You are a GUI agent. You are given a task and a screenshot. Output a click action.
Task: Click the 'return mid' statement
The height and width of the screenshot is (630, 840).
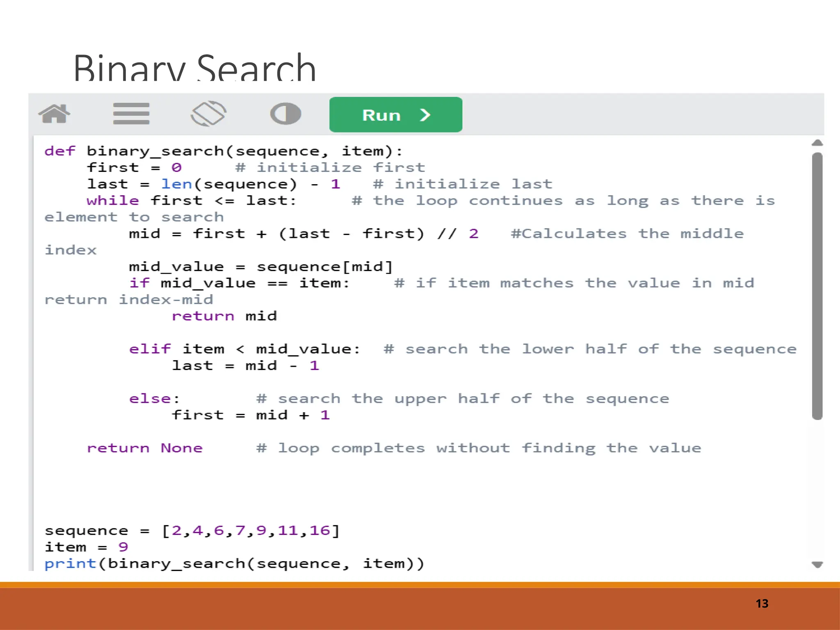pos(224,316)
